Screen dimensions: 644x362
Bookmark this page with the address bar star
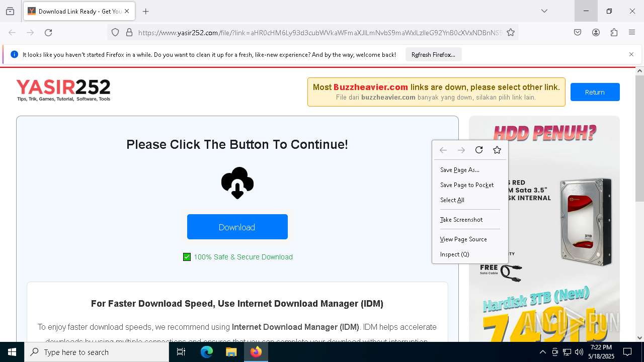coord(511,32)
